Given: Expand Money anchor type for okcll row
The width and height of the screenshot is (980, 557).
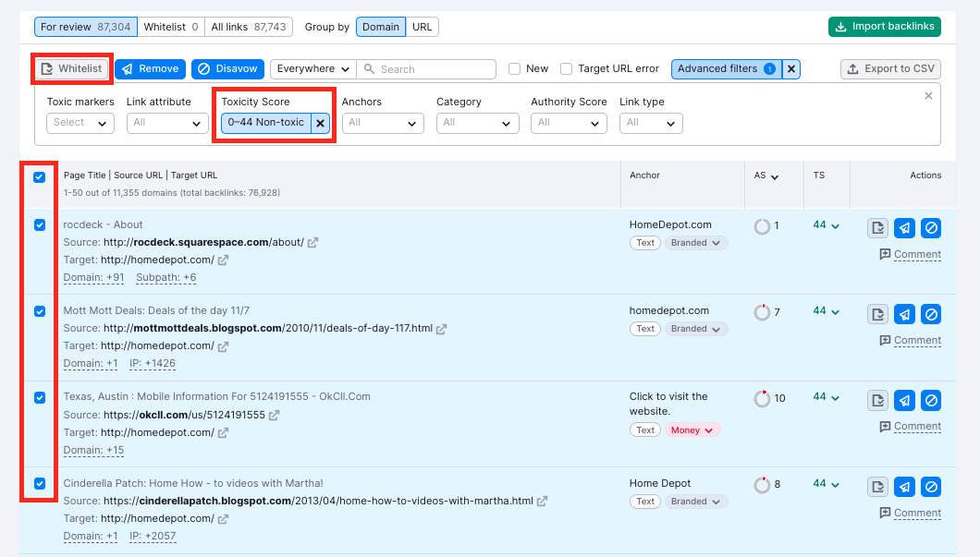Looking at the screenshot, I should tap(692, 430).
